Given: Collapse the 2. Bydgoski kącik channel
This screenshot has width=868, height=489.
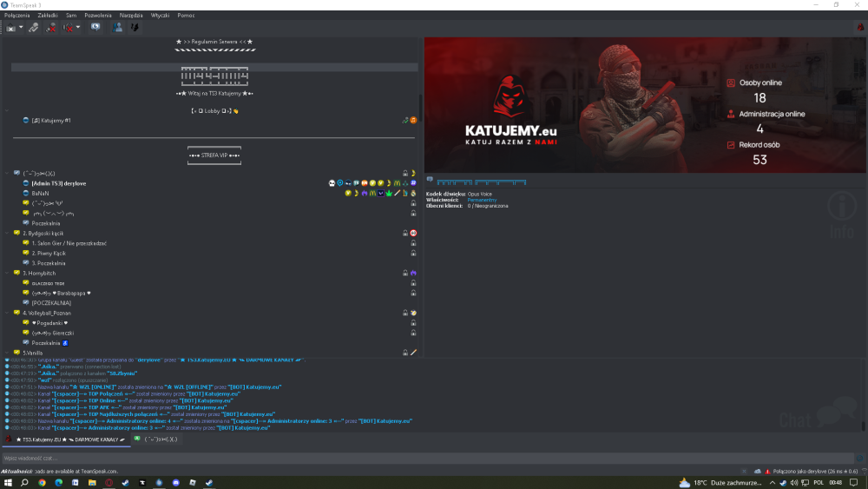Looking at the screenshot, I should click(x=7, y=233).
